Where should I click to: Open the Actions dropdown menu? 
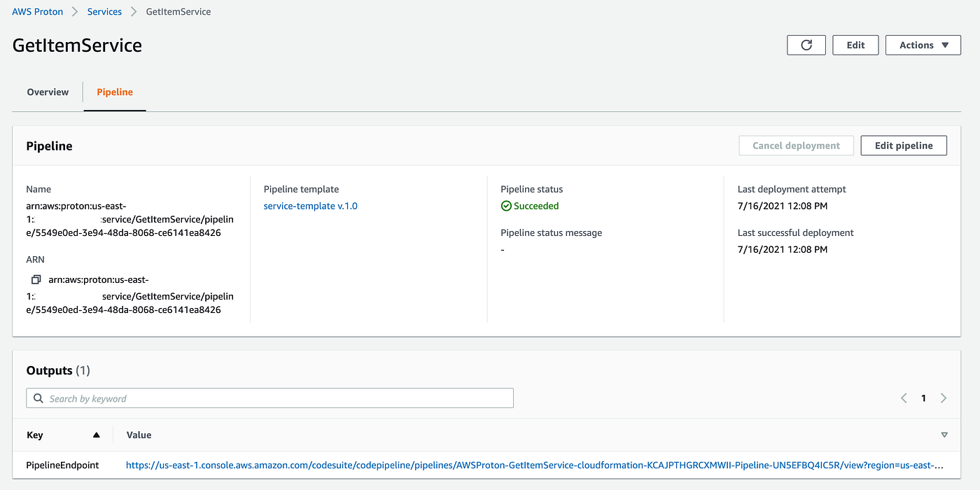click(923, 45)
